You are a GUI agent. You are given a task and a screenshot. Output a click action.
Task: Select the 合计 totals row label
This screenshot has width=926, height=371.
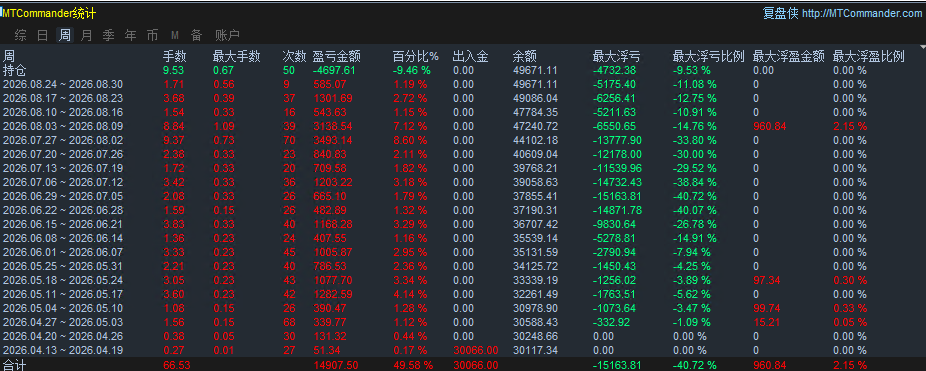(15, 365)
